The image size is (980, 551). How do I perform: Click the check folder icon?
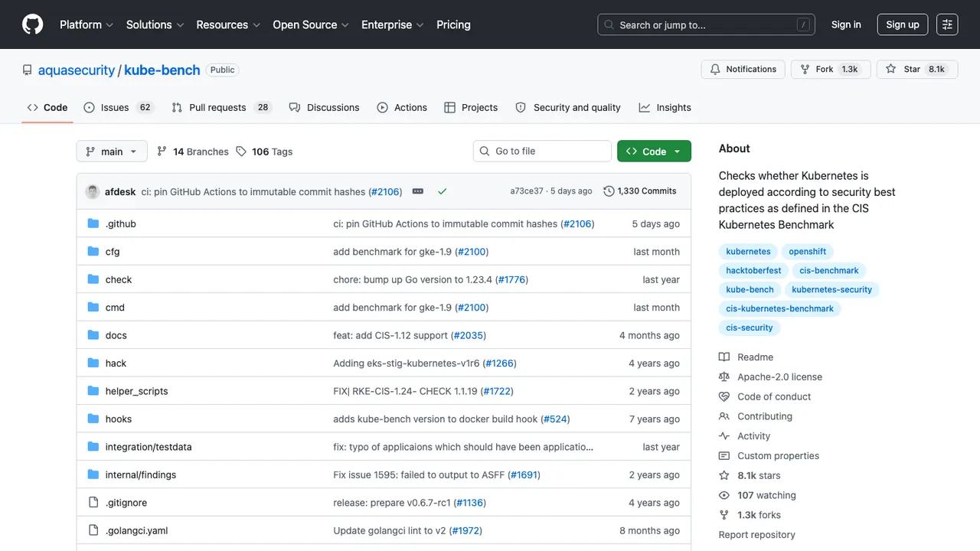click(93, 279)
